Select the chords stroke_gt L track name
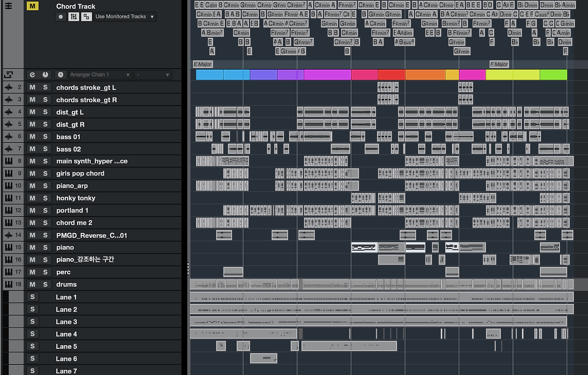Screen dimensions: 588x375 pos(86,87)
